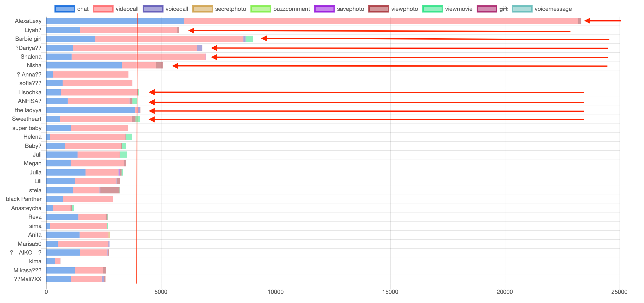Click the Julia row label
Image resolution: width=644 pixels, height=303 pixels.
click(36, 172)
